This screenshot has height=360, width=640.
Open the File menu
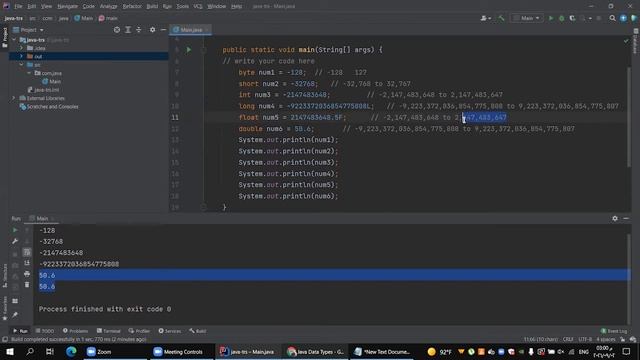click(18, 6)
